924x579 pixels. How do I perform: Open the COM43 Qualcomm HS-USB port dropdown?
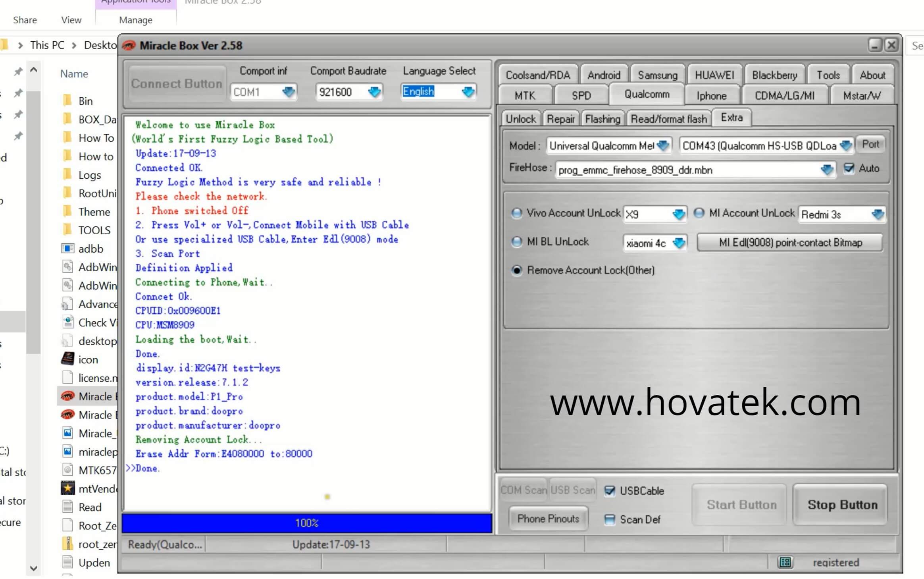click(x=846, y=146)
